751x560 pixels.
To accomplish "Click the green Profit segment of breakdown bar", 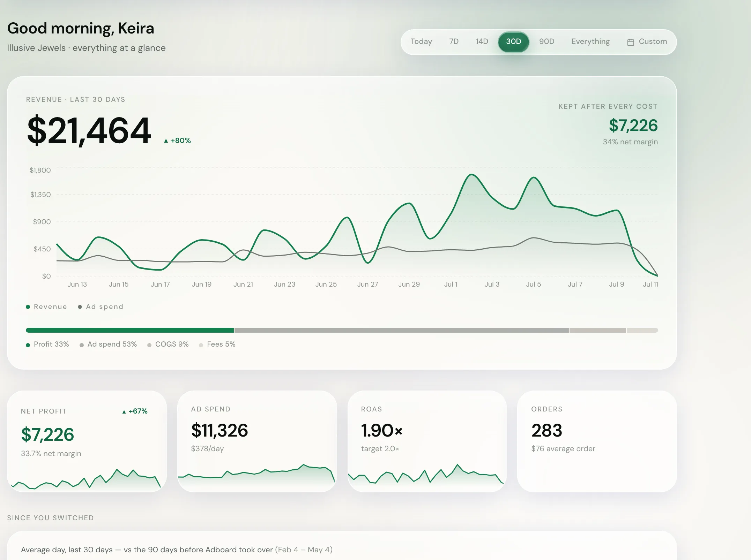I will (x=130, y=330).
